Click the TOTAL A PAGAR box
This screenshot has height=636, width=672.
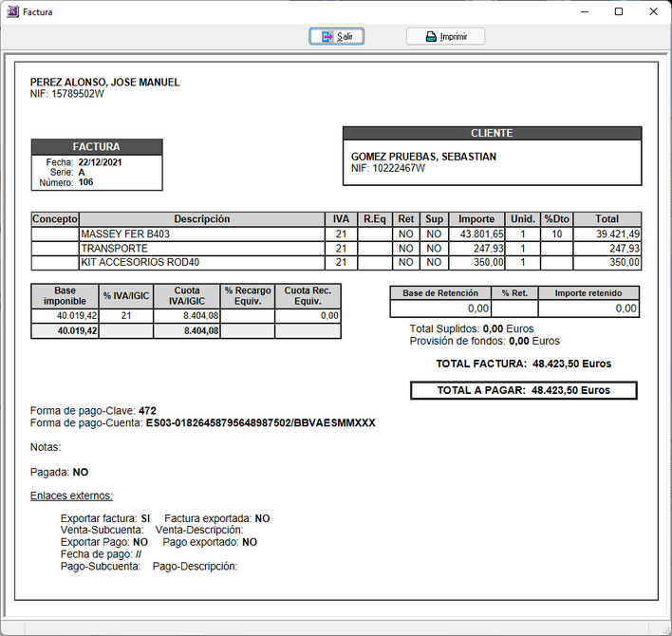tap(523, 390)
